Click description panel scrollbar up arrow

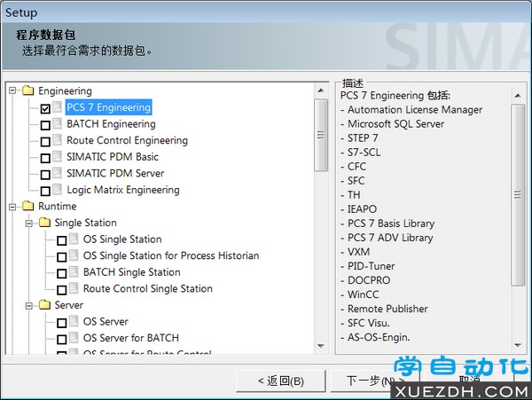pyautogui.click(x=518, y=96)
